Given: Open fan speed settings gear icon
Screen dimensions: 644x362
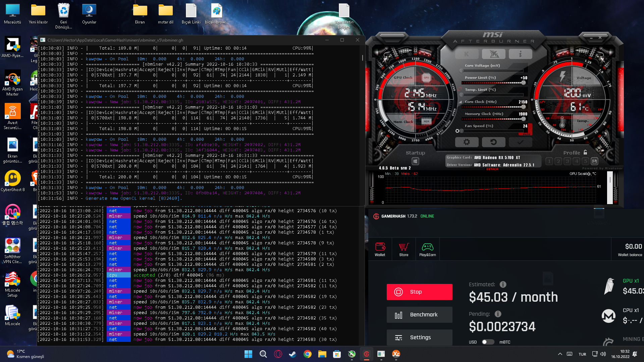Looking at the screenshot, I should 457,131.
